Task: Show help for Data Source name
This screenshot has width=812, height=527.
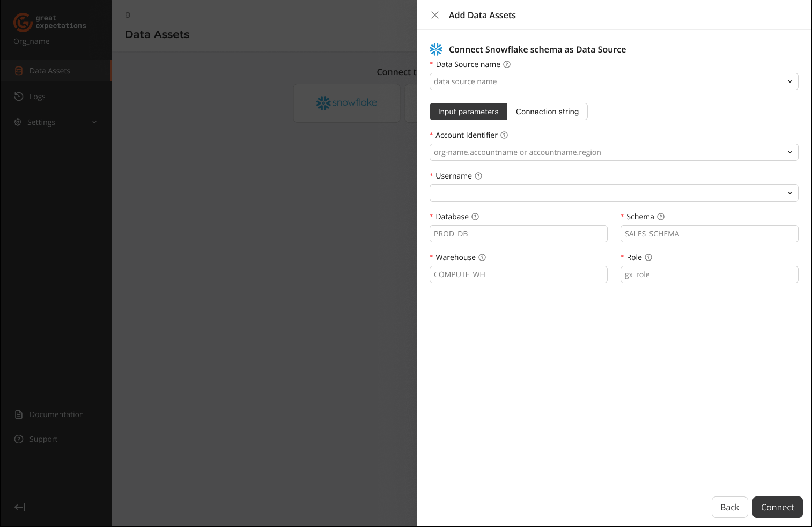Action: [507, 64]
